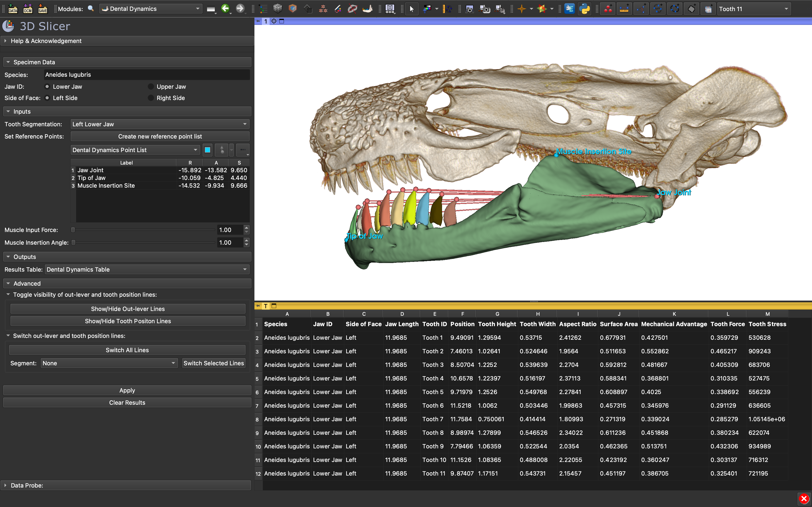Select the create point list markup tool
The height and width of the screenshot is (507, 812).
(608, 9)
